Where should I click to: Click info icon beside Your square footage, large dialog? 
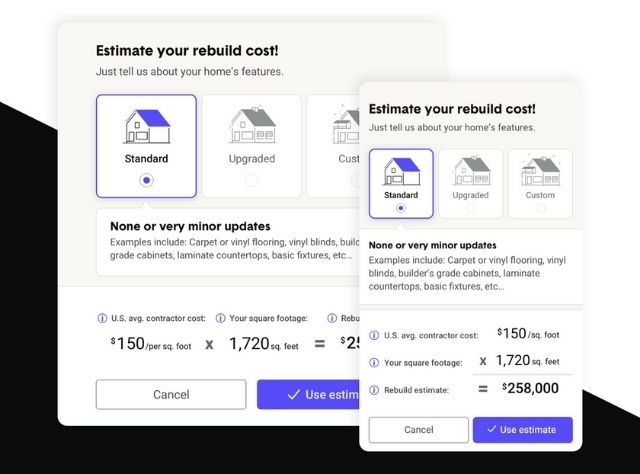(220, 318)
